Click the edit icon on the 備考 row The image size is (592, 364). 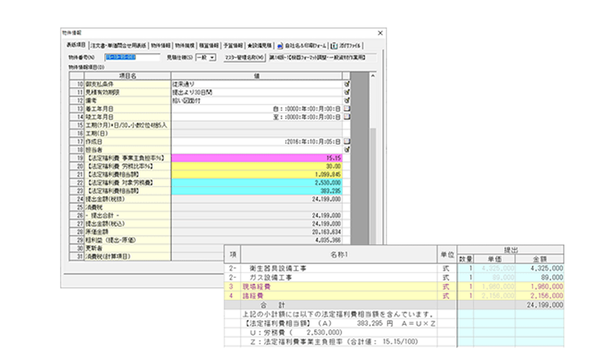tap(346, 99)
